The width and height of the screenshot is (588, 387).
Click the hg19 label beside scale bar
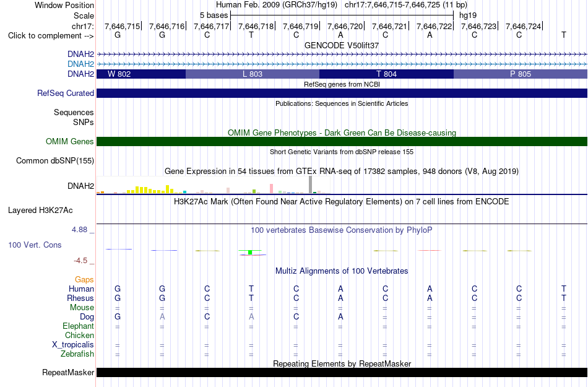[468, 15]
